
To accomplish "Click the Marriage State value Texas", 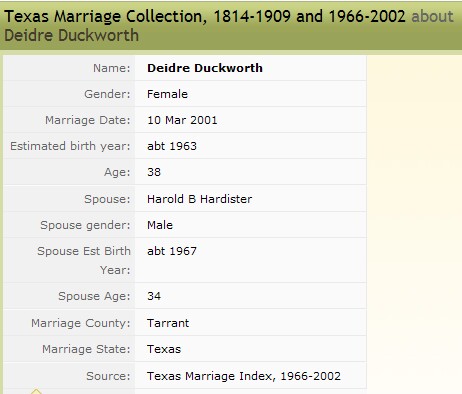I will (164, 349).
